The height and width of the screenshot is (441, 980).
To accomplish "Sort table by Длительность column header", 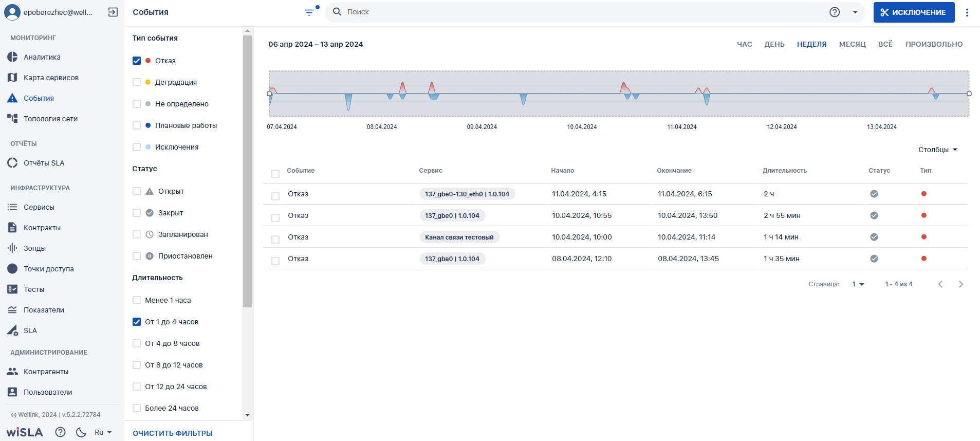I will [784, 171].
